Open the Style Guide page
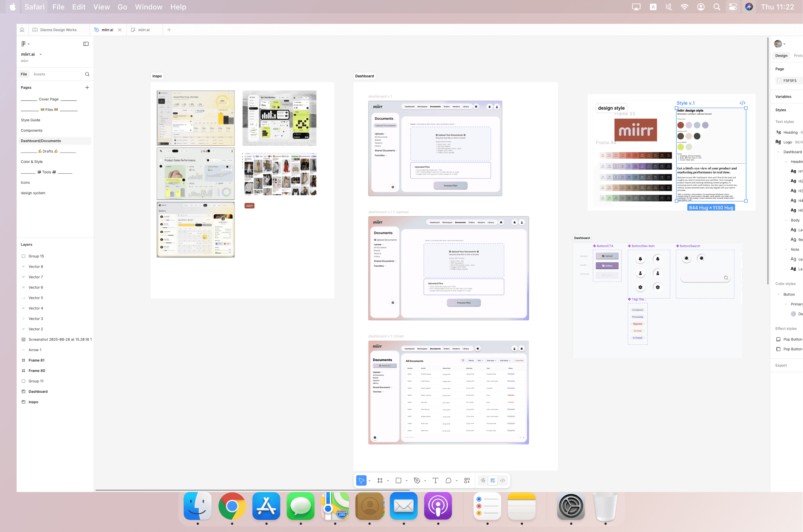Image resolution: width=803 pixels, height=532 pixels. [30, 120]
